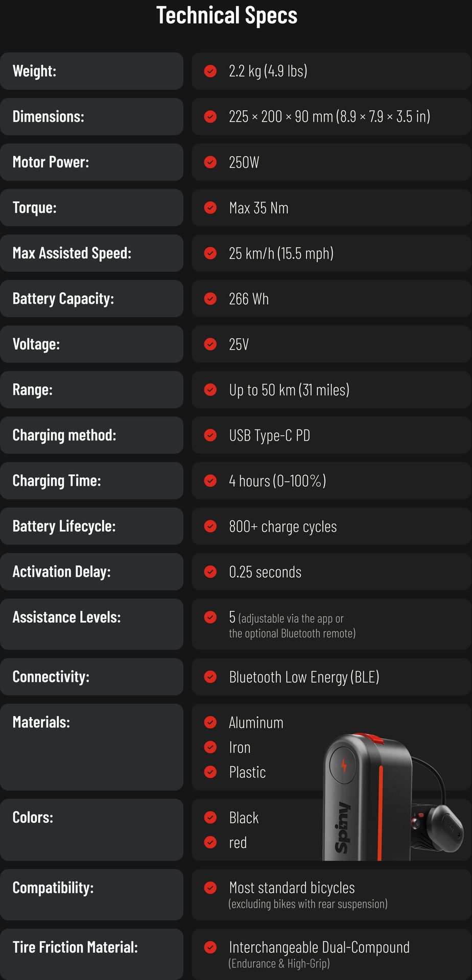The width and height of the screenshot is (472, 980).
Task: Click the checkmark icon beside USB Type-C PD
Action: (210, 435)
